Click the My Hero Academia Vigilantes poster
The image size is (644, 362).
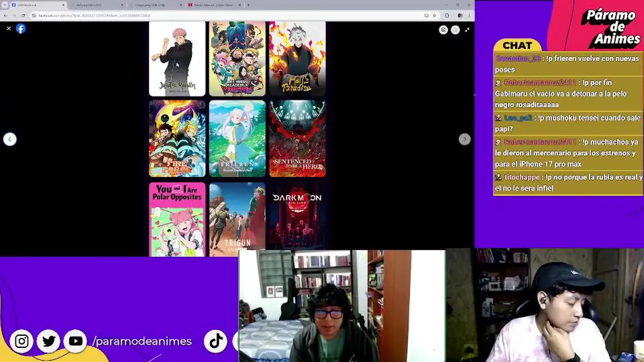[x=237, y=59]
